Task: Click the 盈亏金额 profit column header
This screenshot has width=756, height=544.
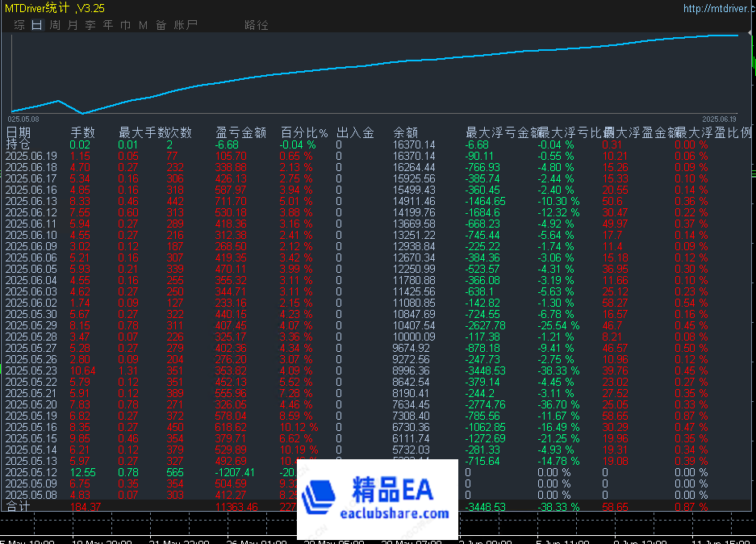Action: [240, 133]
